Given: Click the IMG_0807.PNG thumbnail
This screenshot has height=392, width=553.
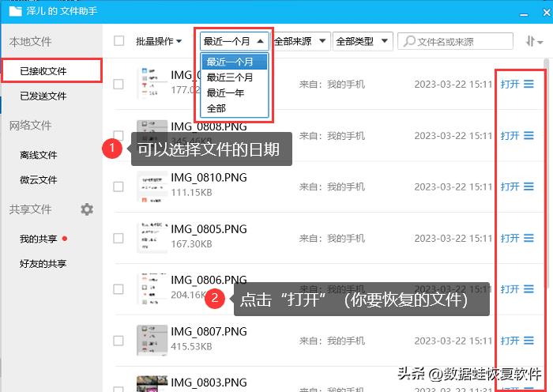Looking at the screenshot, I should (x=152, y=340).
